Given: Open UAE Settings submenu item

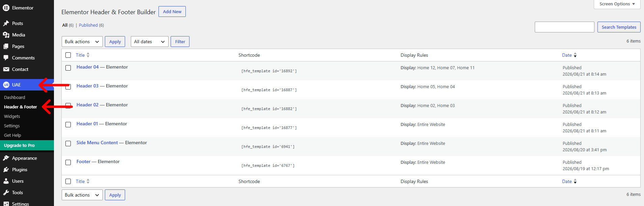Looking at the screenshot, I should pyautogui.click(x=12, y=126).
